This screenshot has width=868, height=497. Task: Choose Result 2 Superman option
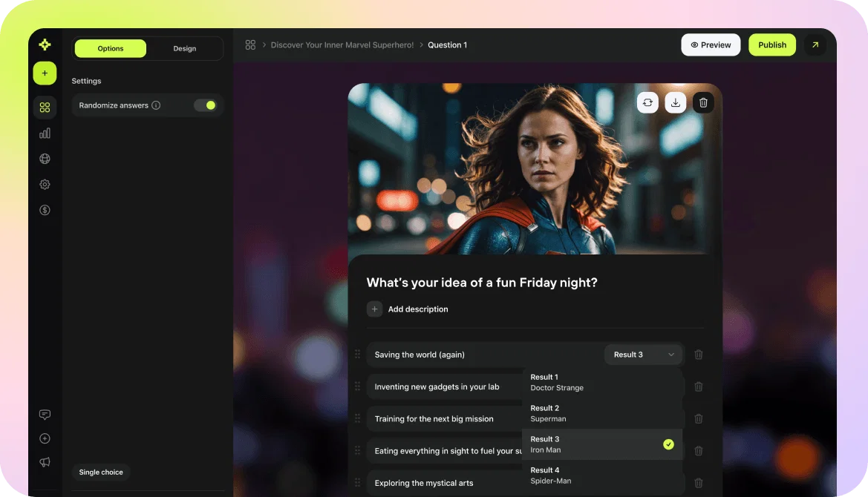click(x=601, y=413)
